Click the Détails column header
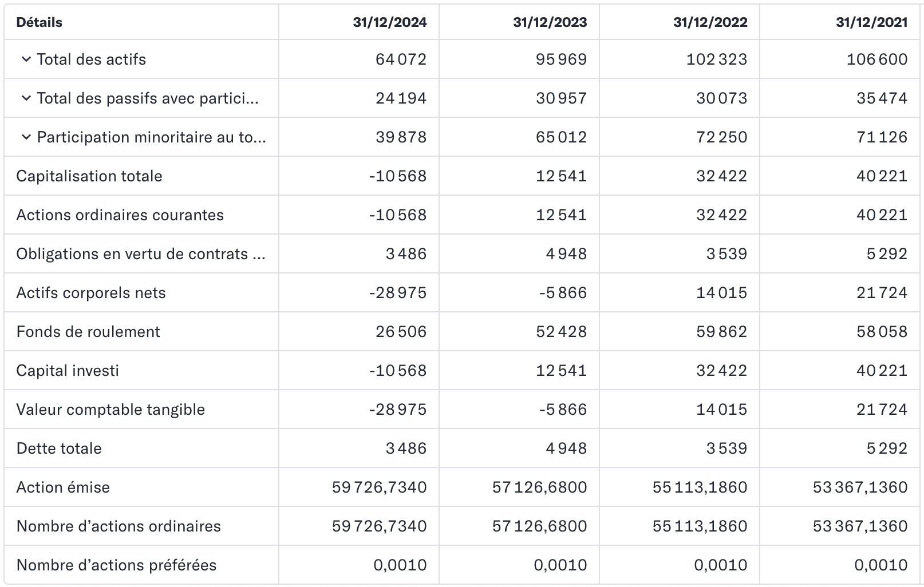Screen dimensions: 924x587 (39, 22)
